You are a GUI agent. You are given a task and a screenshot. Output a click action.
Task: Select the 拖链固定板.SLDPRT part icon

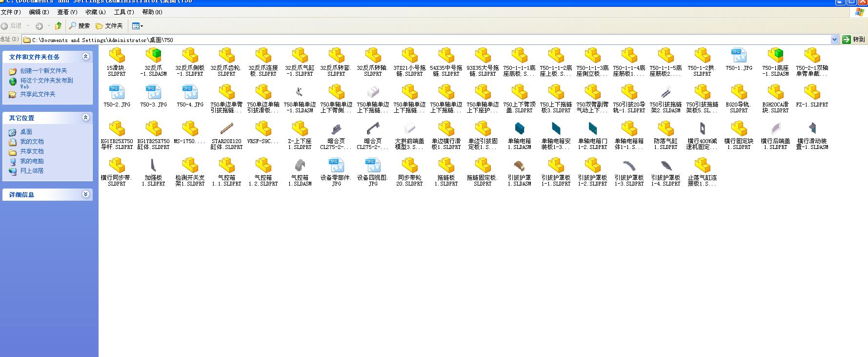483,165
